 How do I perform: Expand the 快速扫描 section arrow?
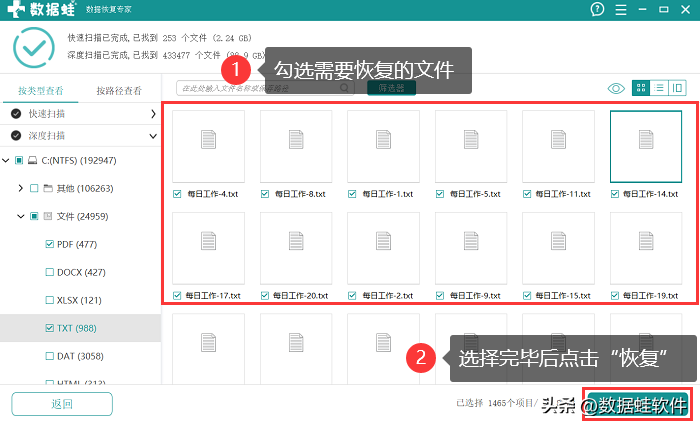[x=153, y=114]
